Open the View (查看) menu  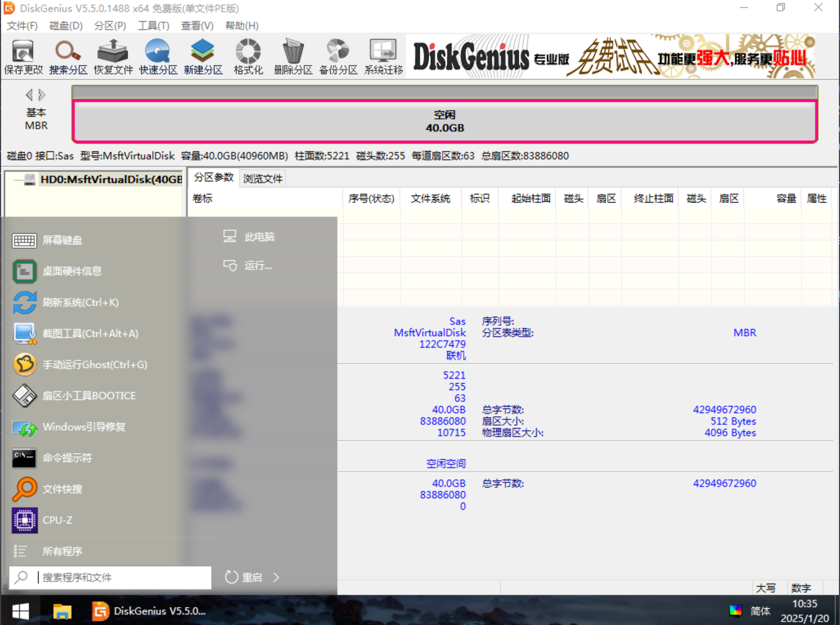point(197,26)
